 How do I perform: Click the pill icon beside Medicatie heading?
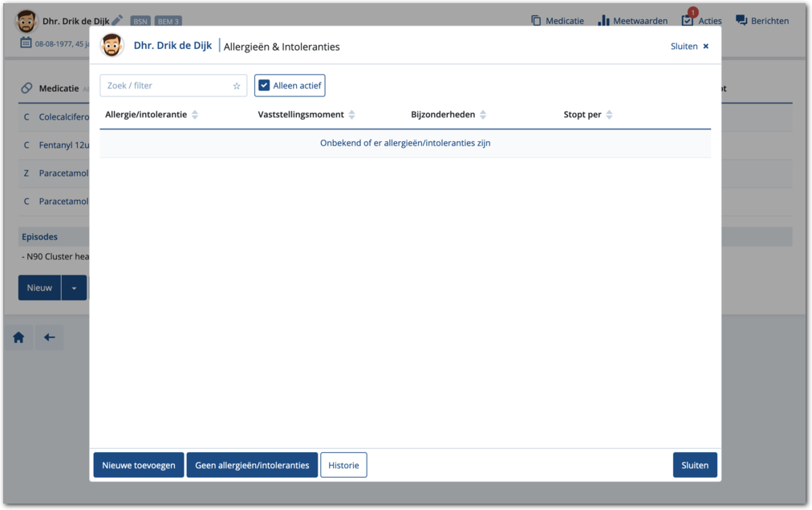26,88
